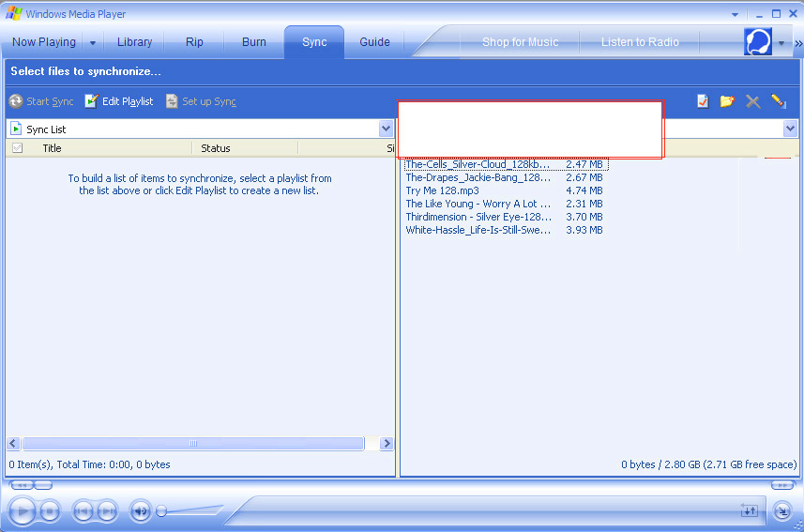
Task: Select Try Me 128.mp3 file
Action: pos(442,190)
